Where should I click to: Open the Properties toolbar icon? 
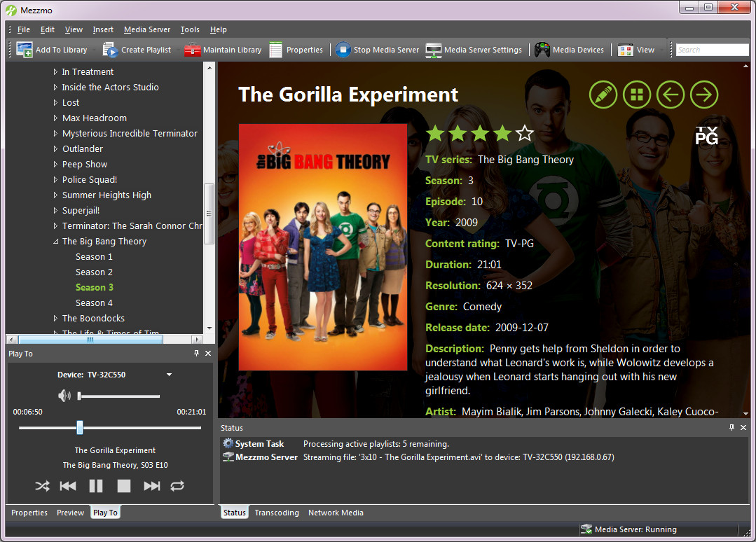(276, 50)
